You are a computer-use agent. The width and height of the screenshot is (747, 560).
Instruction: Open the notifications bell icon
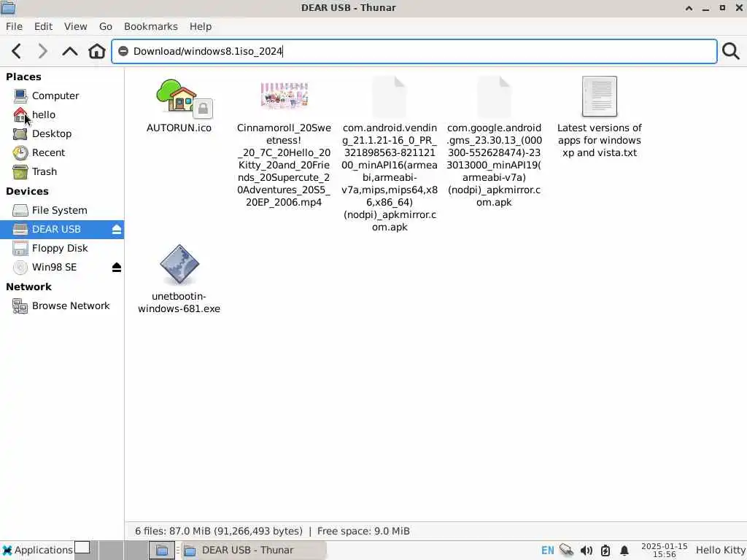coord(624,551)
